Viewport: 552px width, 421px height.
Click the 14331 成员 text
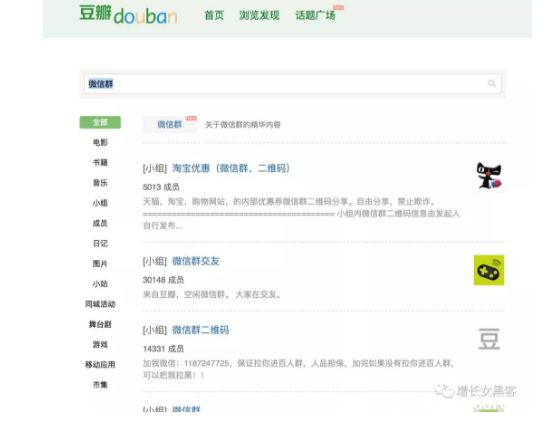point(163,349)
